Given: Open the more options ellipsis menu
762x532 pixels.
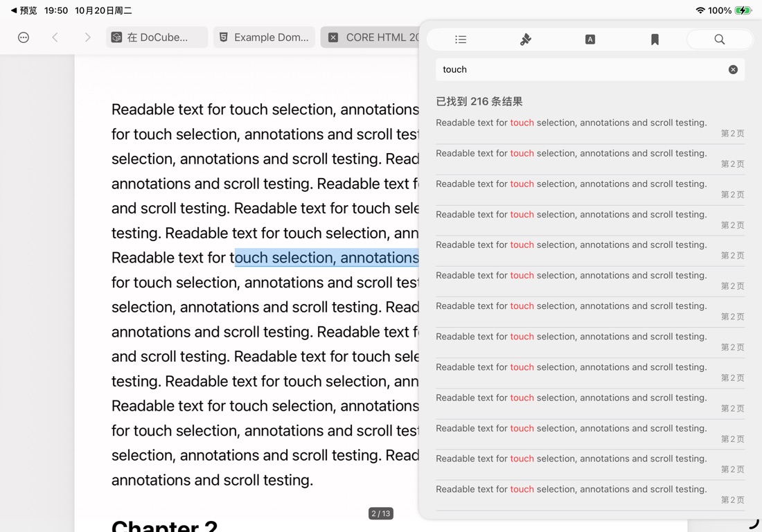Looking at the screenshot, I should [x=24, y=37].
